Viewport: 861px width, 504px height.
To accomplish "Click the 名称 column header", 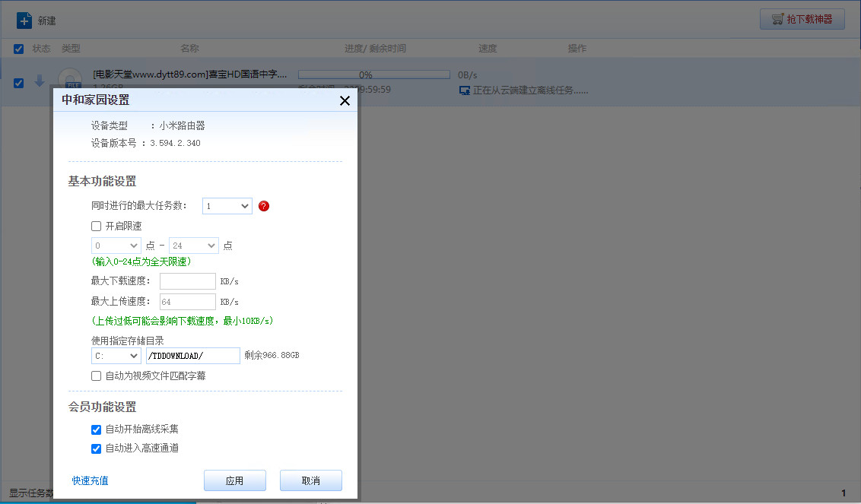I will click(189, 49).
